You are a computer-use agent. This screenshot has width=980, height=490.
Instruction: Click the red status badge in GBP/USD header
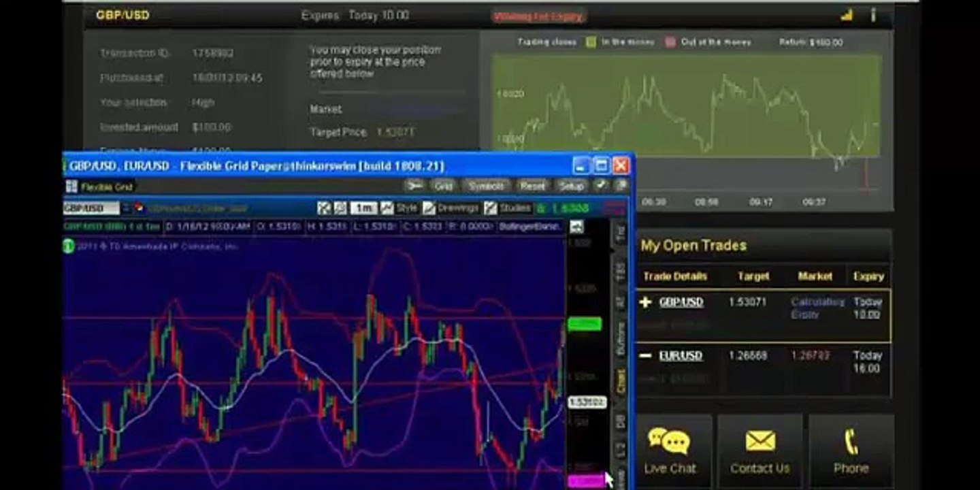(x=539, y=15)
